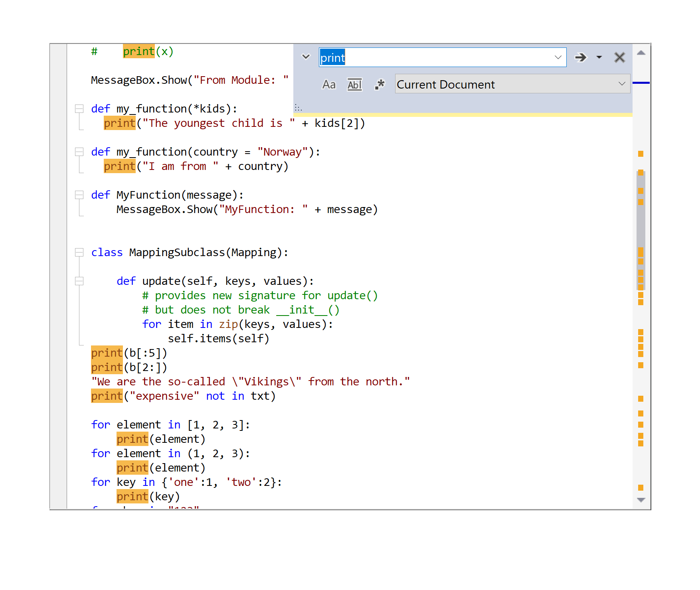Click an orange match marker on the scrollbar
700x590 pixels.
coord(641,153)
